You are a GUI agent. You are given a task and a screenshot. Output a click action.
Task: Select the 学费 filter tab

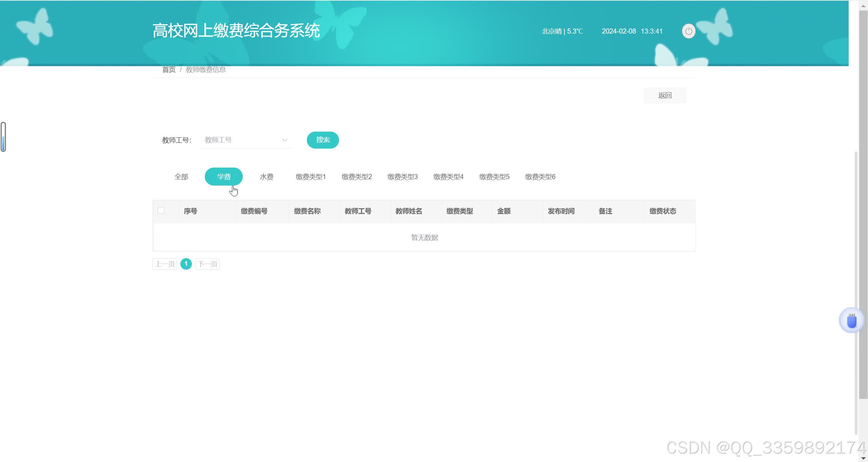[224, 177]
